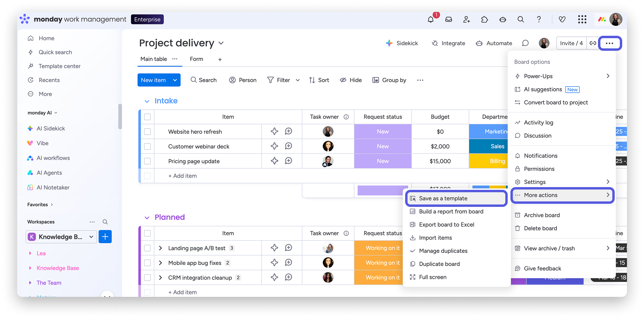Image resolution: width=644 pixels, height=319 pixels.
Task: Open the notifications bell icon
Action: pos(431,19)
